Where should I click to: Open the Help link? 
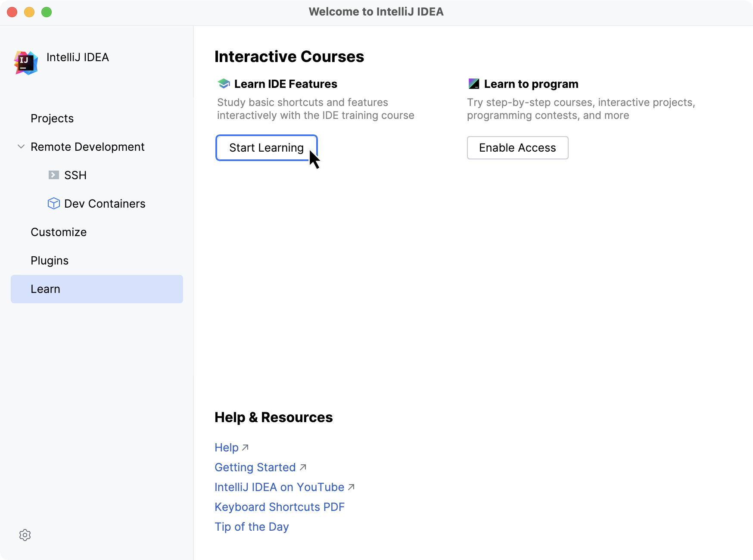tap(227, 448)
